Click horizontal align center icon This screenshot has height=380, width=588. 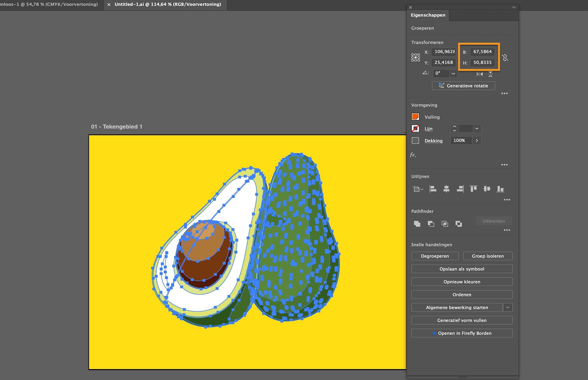(446, 189)
